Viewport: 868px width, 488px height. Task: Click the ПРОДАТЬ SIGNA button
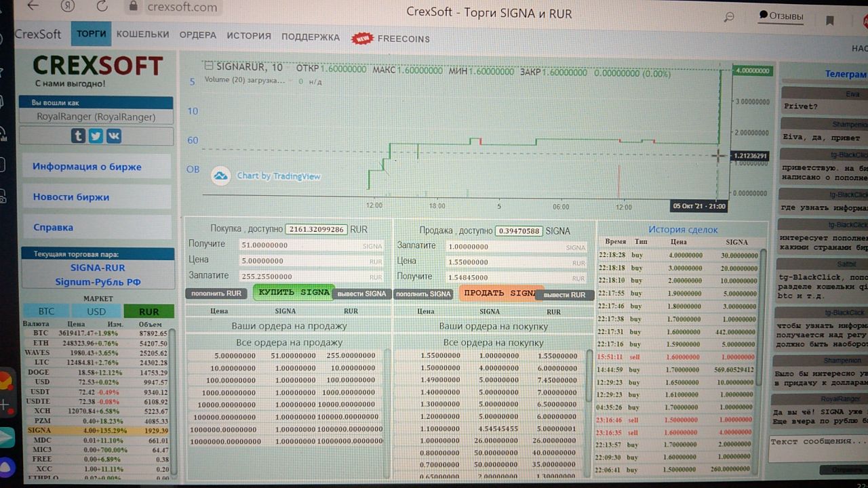tap(501, 293)
